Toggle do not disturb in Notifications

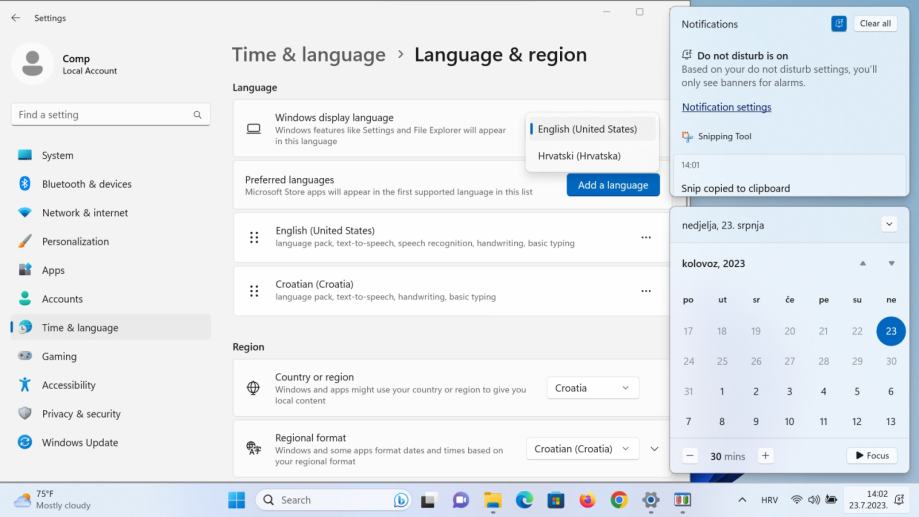(x=839, y=23)
